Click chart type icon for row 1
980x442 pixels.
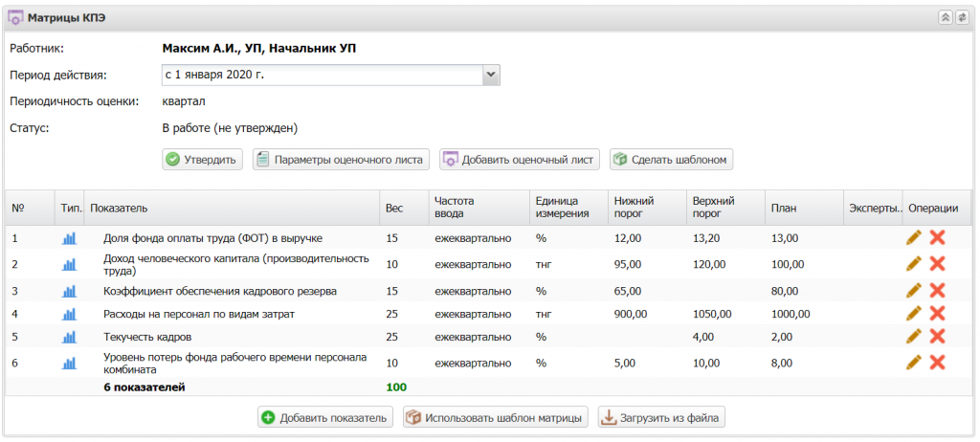[x=69, y=238]
